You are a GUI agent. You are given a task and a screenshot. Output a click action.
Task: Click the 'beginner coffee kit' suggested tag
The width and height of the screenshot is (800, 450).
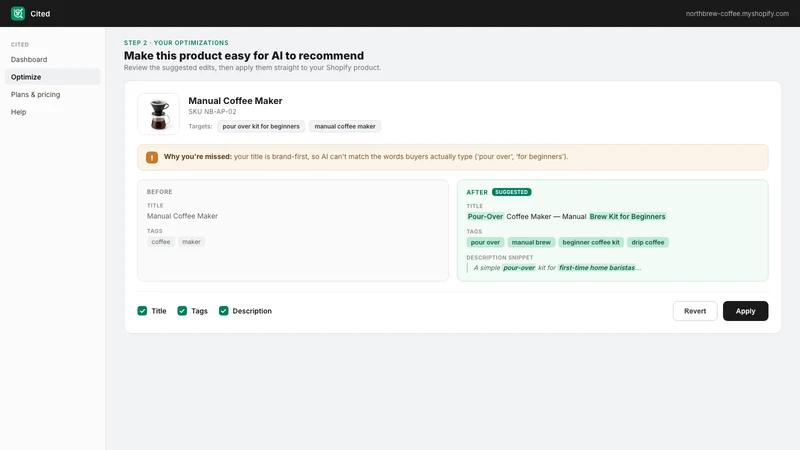click(x=591, y=242)
